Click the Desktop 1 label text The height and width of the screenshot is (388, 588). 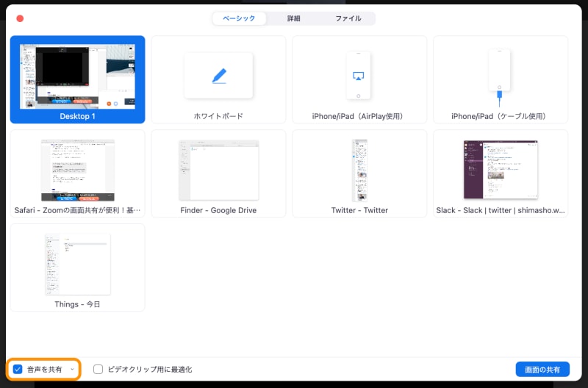point(78,116)
